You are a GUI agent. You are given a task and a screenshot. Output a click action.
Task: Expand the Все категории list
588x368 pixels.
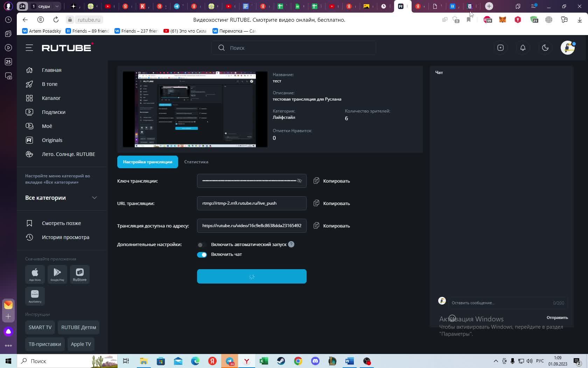61,198
